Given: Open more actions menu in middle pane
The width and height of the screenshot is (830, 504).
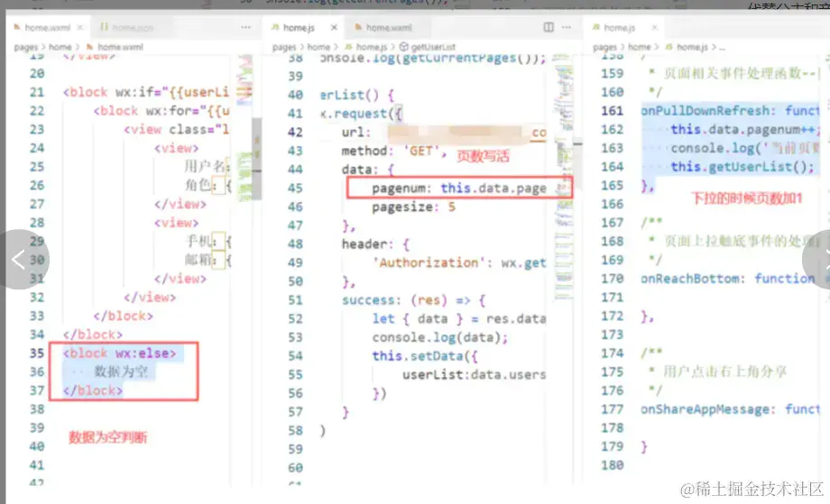Looking at the screenshot, I should [x=567, y=28].
